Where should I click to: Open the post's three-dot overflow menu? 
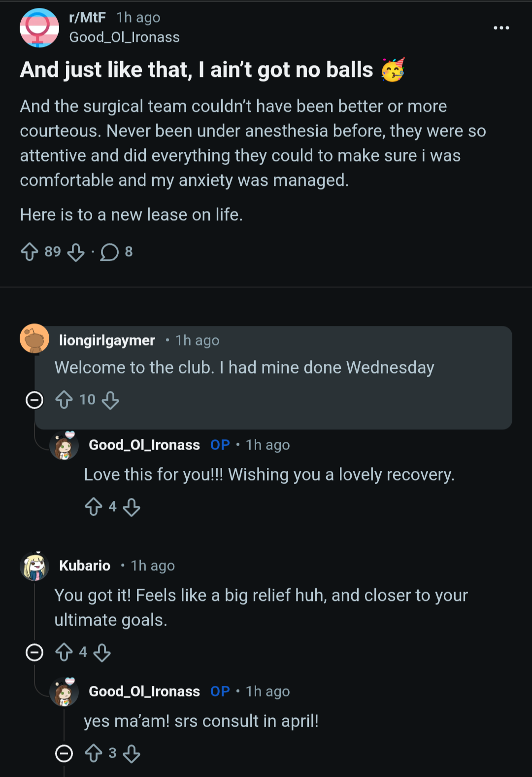click(501, 28)
